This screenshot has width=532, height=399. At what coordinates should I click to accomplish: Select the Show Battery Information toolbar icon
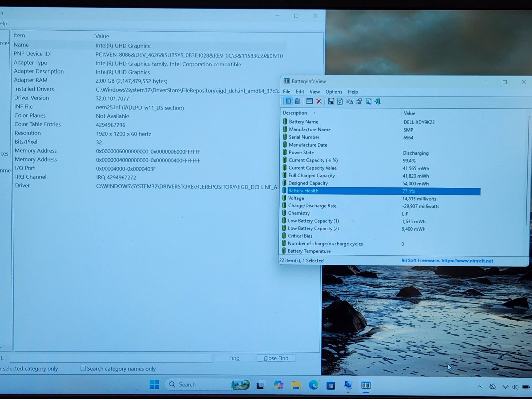pyautogui.click(x=288, y=101)
